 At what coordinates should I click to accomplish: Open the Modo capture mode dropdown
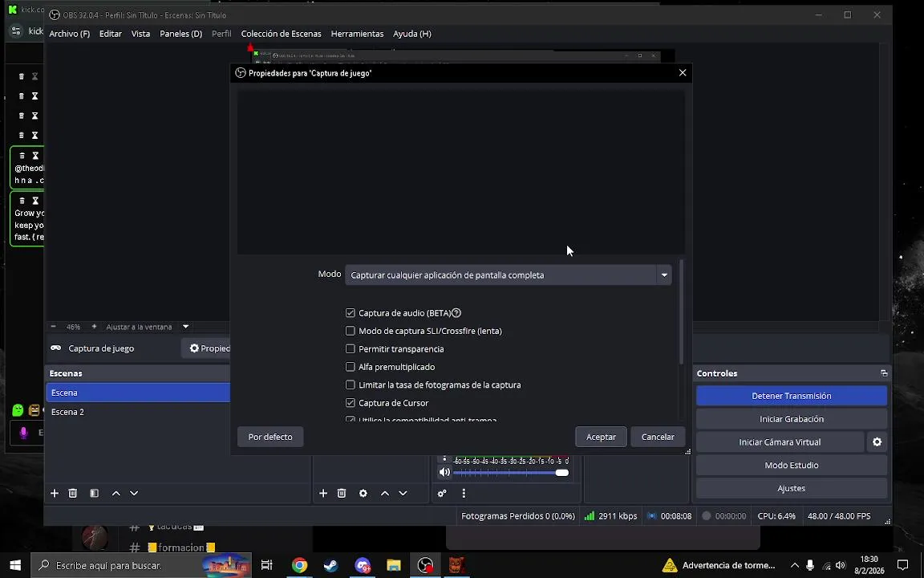click(x=508, y=275)
